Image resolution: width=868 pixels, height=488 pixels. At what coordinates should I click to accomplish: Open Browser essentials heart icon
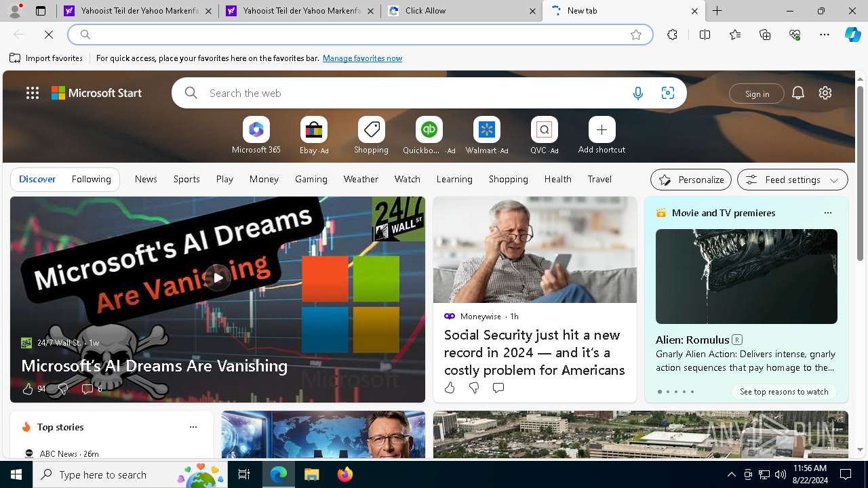tap(795, 35)
